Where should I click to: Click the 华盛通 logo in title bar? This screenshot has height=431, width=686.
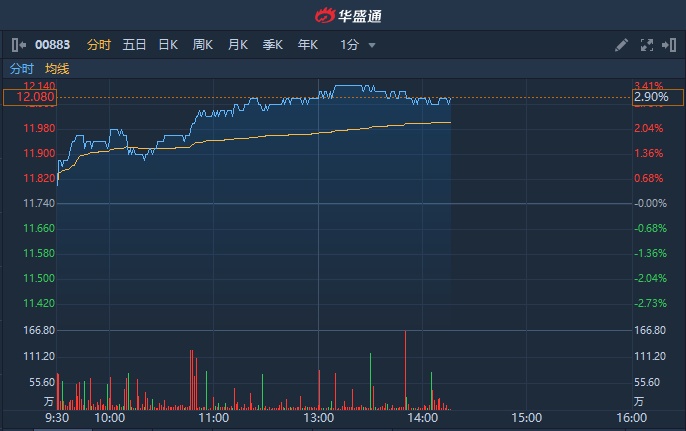click(x=347, y=15)
